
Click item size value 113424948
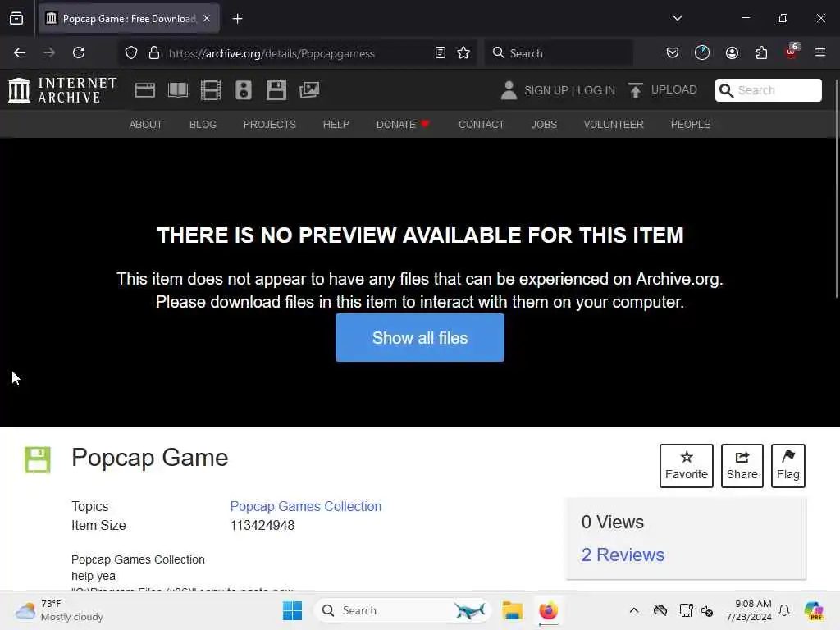tap(262, 525)
